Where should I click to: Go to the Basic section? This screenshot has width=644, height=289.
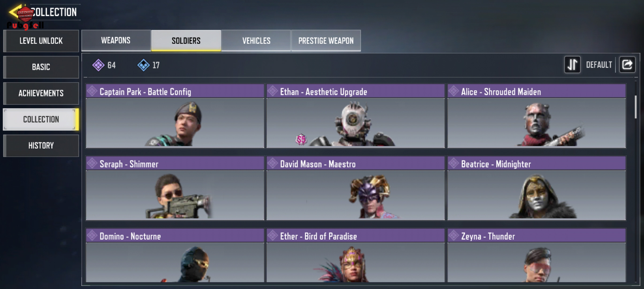click(41, 67)
